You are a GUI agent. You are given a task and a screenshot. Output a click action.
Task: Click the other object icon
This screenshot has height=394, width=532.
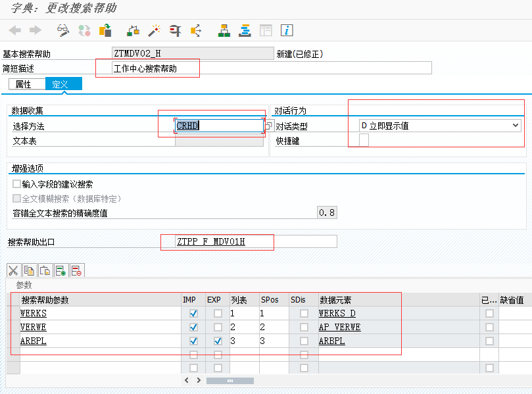105,30
